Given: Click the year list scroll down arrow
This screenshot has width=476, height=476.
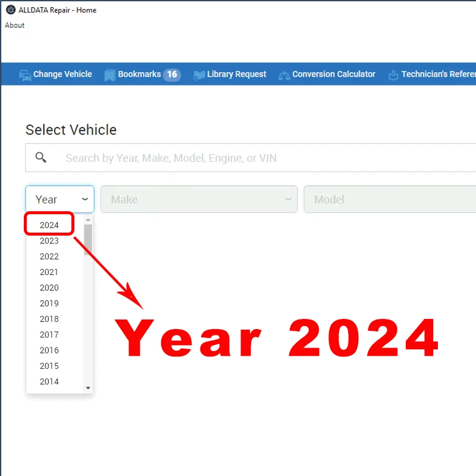Looking at the screenshot, I should 88,388.
